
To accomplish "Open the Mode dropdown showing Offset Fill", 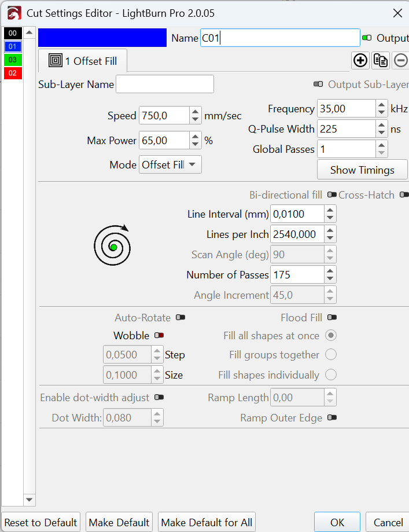I will click(x=170, y=165).
